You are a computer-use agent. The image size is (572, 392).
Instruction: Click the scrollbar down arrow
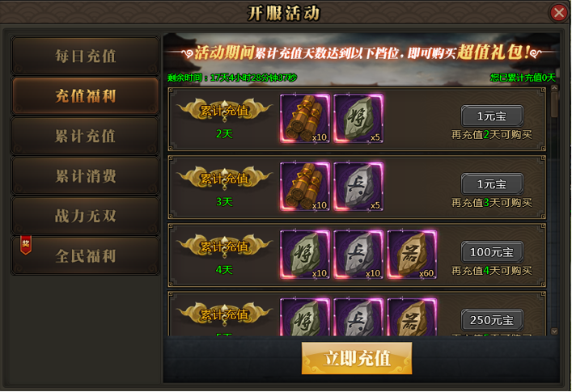click(554, 331)
